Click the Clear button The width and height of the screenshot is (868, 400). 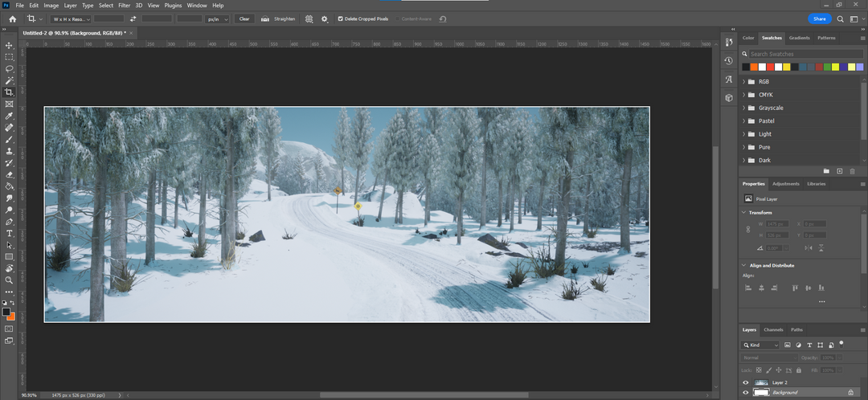(244, 18)
